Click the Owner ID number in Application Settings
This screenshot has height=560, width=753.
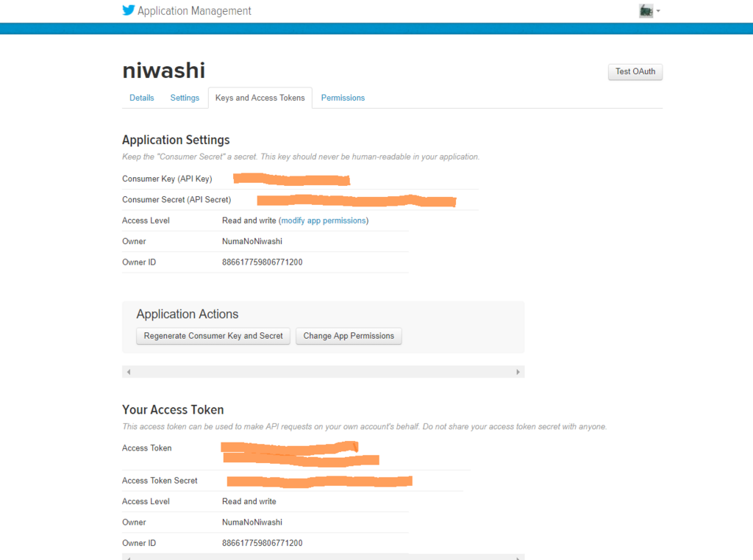pyautogui.click(x=263, y=262)
